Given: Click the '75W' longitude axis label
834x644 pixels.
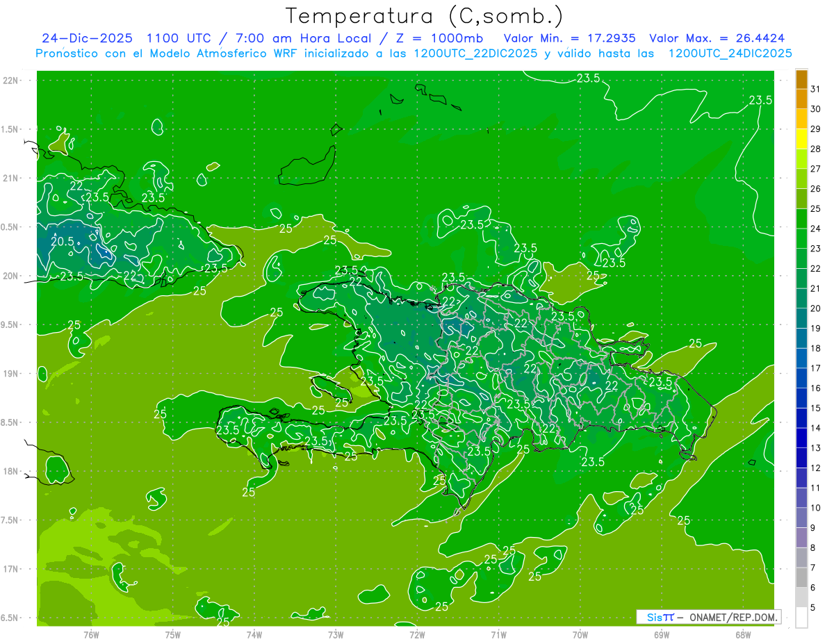Looking at the screenshot, I should click(x=173, y=634).
